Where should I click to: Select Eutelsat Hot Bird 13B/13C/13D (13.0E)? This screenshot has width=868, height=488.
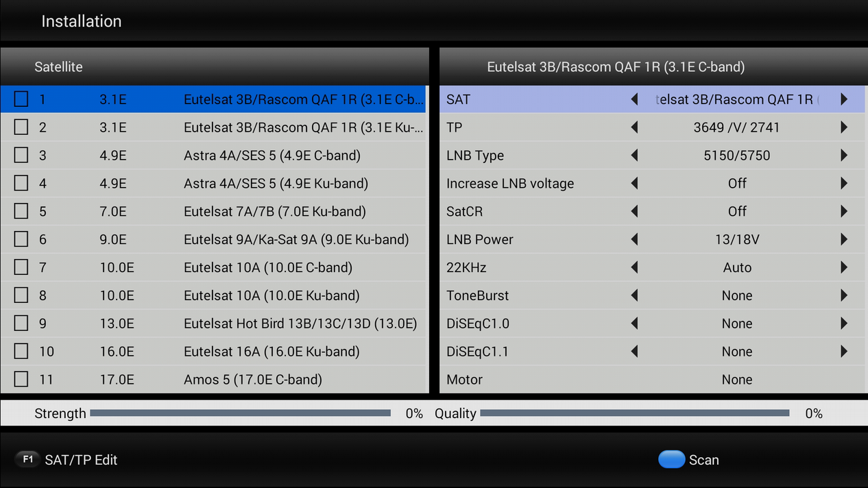tap(213, 324)
